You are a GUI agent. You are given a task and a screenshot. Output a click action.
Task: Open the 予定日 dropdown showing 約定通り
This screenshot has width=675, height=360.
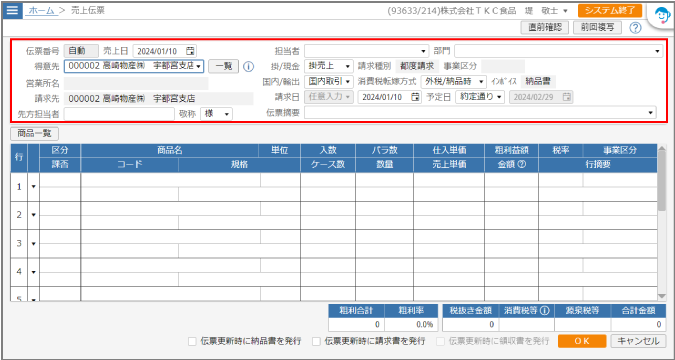(x=480, y=97)
